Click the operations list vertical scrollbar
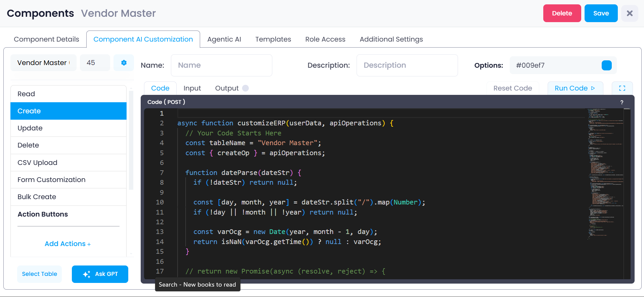 pos(131,140)
